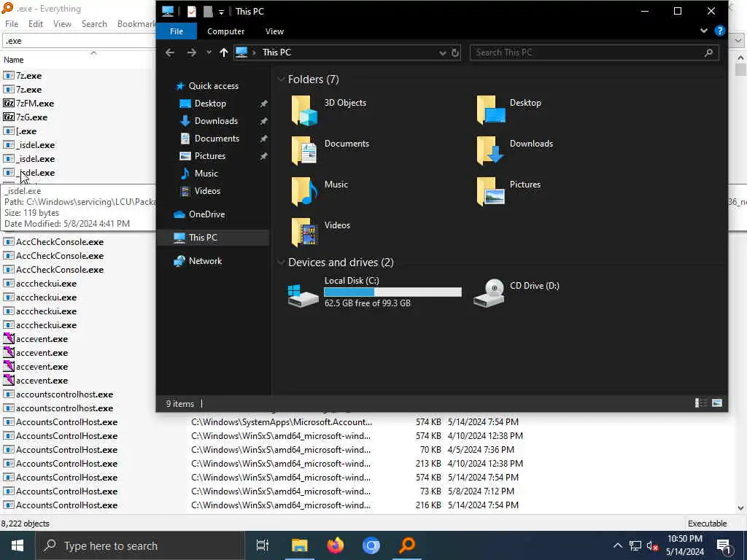747x560 pixels.
Task: Select Quick access in navigation pane
Action: point(214,86)
